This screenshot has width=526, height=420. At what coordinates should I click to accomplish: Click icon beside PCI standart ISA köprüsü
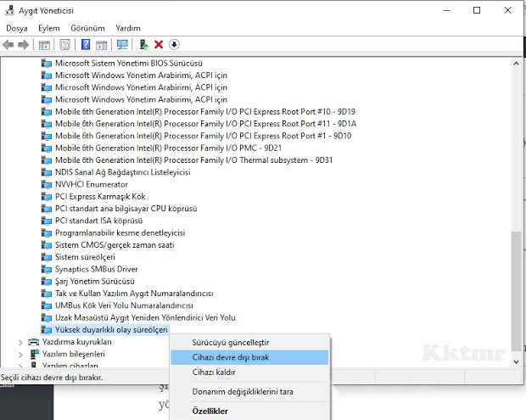(47, 221)
